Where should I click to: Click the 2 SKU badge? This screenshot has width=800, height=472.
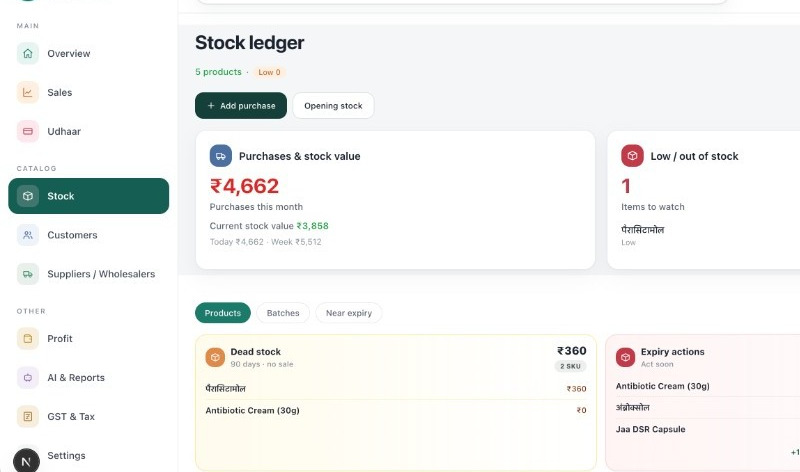click(570, 366)
